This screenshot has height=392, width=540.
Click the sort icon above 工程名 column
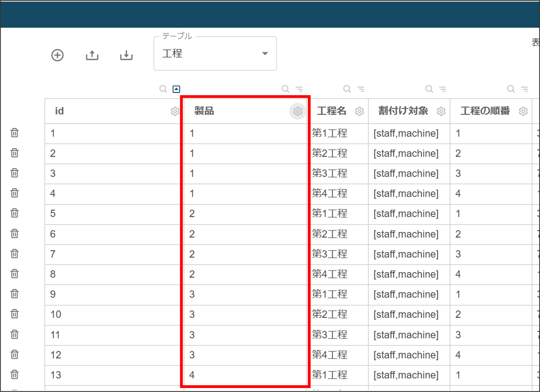361,89
